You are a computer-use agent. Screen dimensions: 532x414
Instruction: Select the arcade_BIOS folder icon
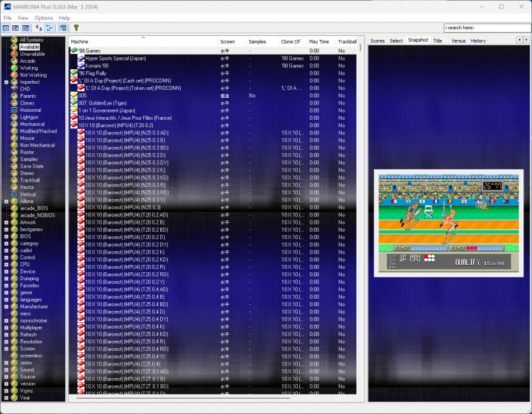coord(14,208)
